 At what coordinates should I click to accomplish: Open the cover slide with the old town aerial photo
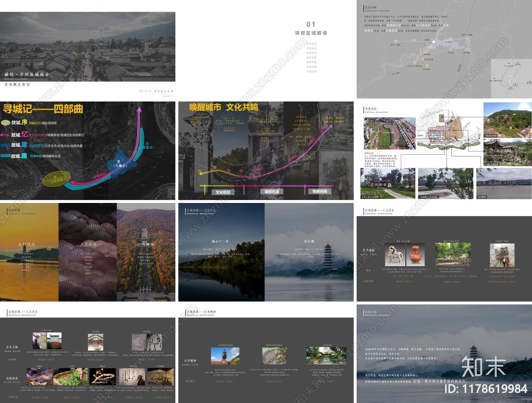88,47
